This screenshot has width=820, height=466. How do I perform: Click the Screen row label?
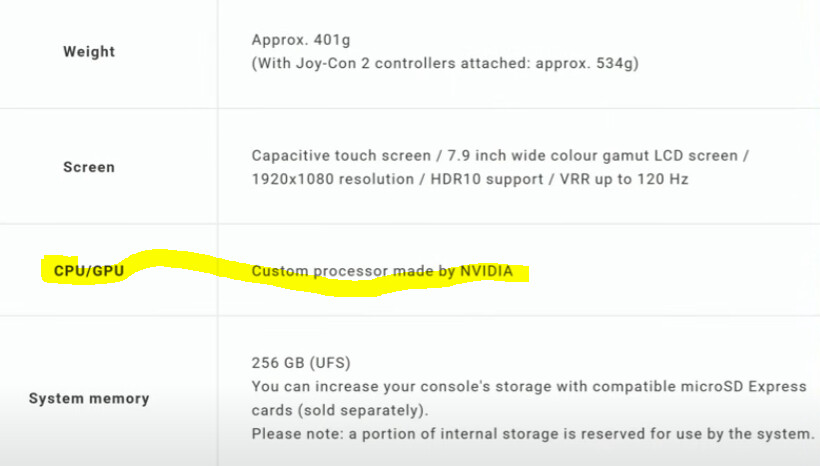coord(89,167)
